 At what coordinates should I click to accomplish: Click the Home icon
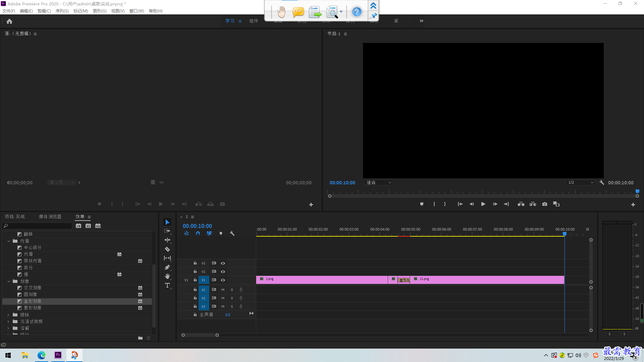click(9, 21)
